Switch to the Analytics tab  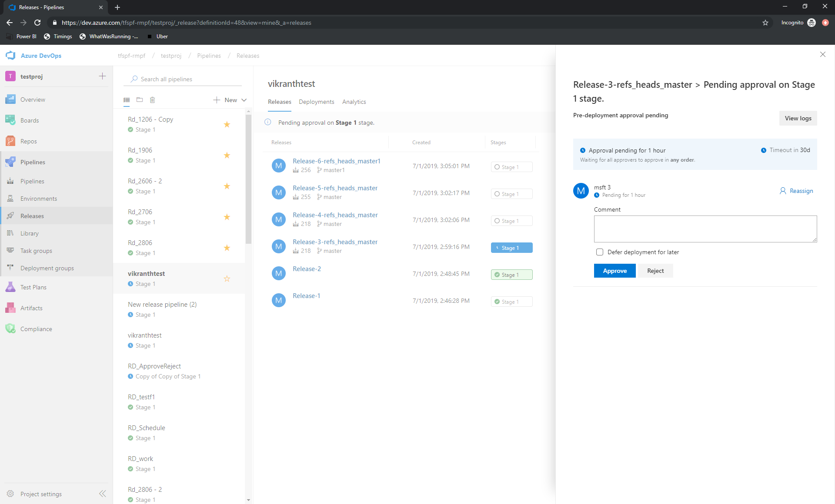pyautogui.click(x=354, y=101)
